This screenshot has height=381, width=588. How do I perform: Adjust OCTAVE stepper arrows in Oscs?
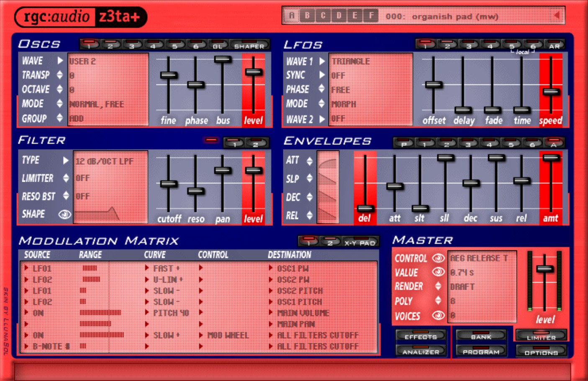[60, 89]
